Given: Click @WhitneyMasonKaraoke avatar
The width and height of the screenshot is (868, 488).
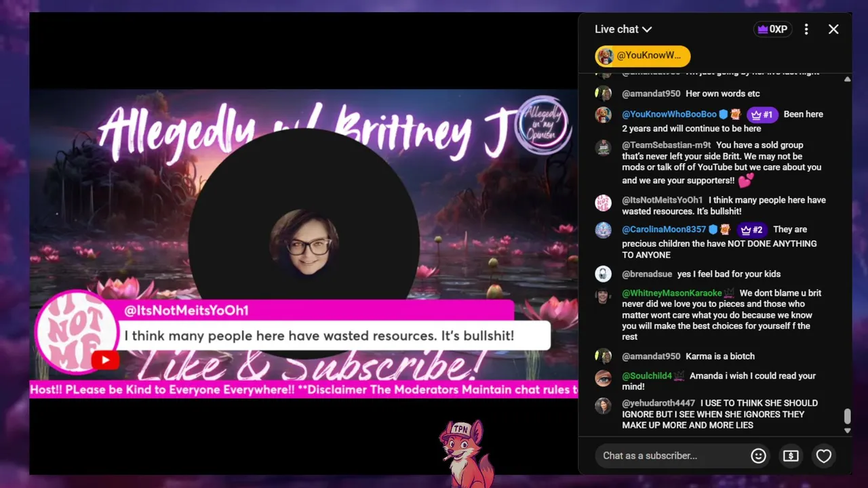Looking at the screenshot, I should (x=603, y=296).
